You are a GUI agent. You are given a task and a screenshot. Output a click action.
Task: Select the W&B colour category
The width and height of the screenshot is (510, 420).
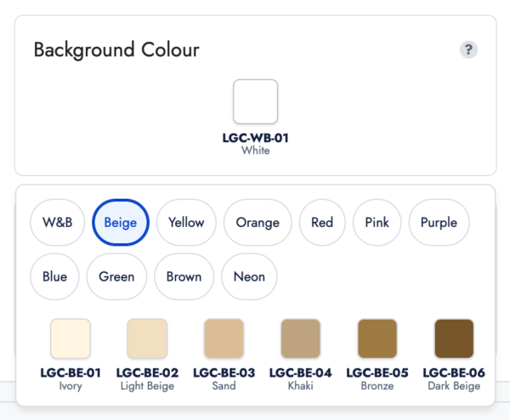(x=58, y=223)
